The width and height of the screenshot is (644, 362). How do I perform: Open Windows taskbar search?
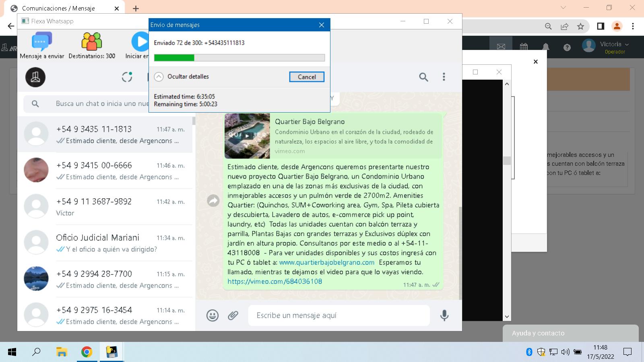click(x=36, y=352)
